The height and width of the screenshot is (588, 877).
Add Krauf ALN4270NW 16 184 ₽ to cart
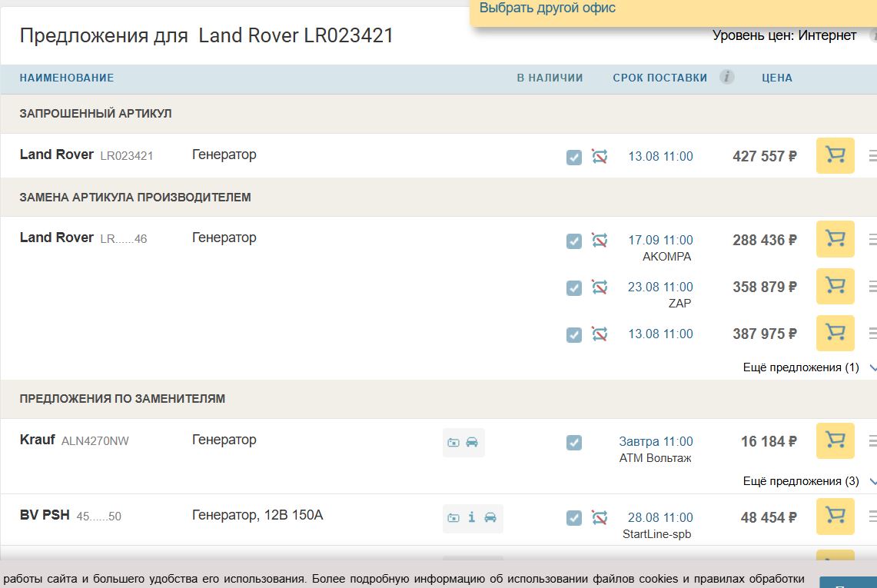[x=835, y=441]
